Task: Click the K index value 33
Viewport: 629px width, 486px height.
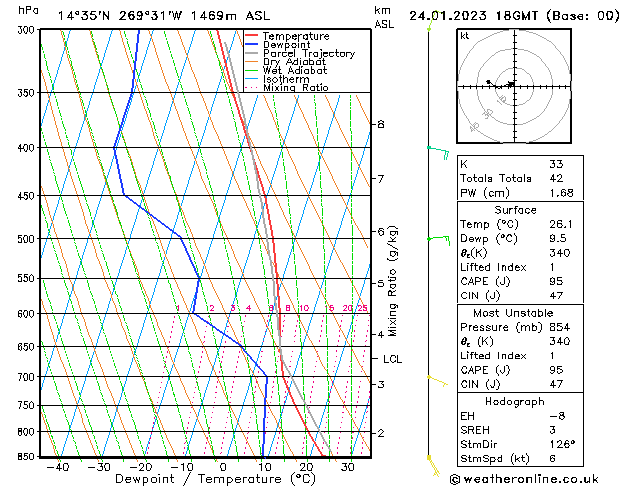Action: point(556,164)
